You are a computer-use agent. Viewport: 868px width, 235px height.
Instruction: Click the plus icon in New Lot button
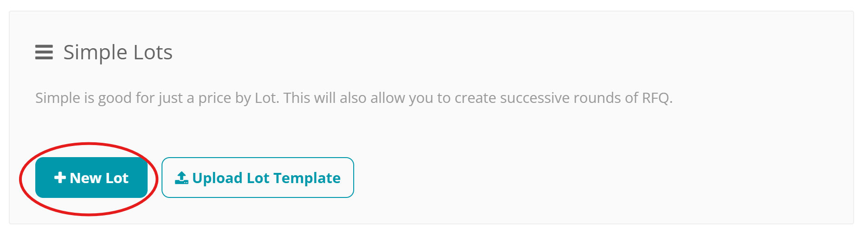pyautogui.click(x=60, y=178)
